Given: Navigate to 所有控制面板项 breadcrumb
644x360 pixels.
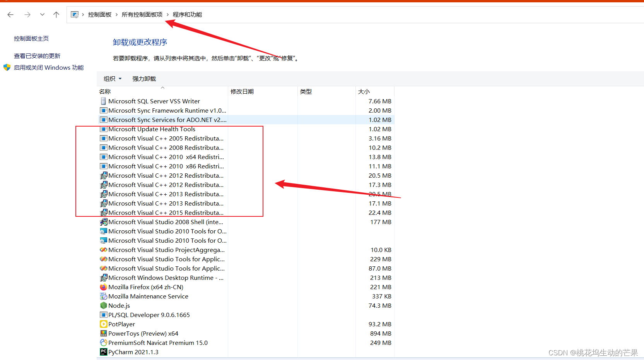Looking at the screenshot, I should coord(142,15).
